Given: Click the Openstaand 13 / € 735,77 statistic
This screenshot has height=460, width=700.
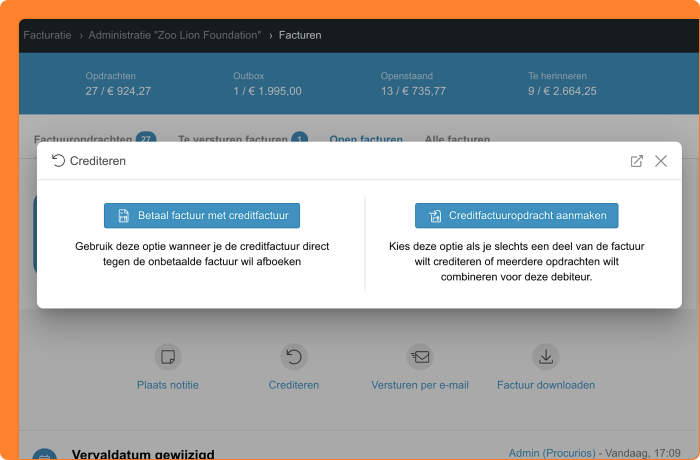Looking at the screenshot, I should [413, 84].
